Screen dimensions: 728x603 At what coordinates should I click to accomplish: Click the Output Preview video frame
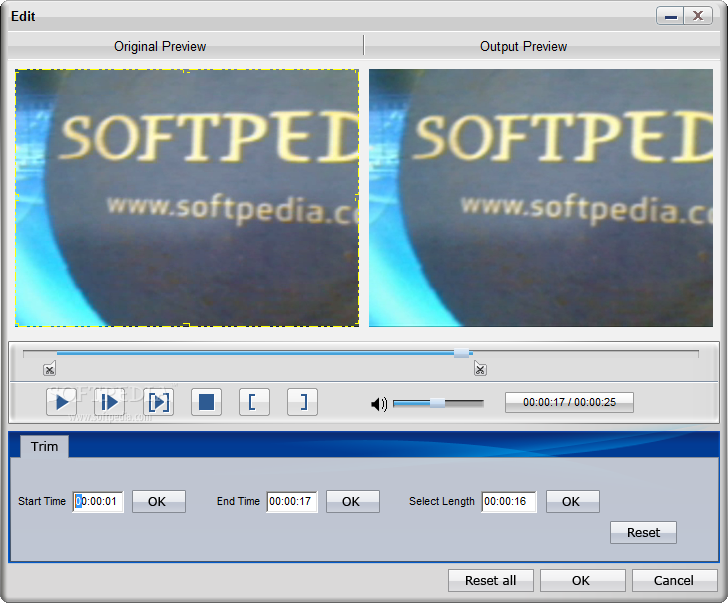[x=541, y=198]
